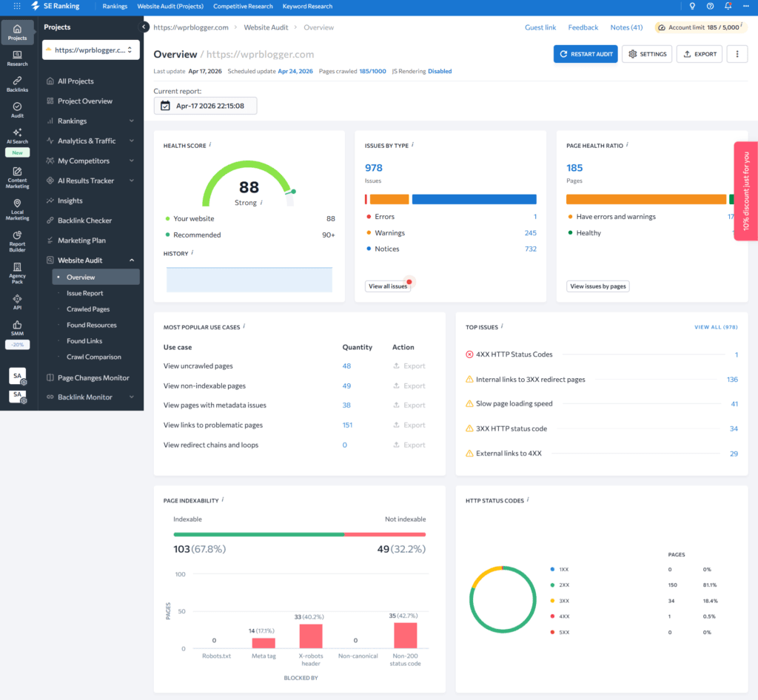Open the notifications bell icon

[x=728, y=7]
